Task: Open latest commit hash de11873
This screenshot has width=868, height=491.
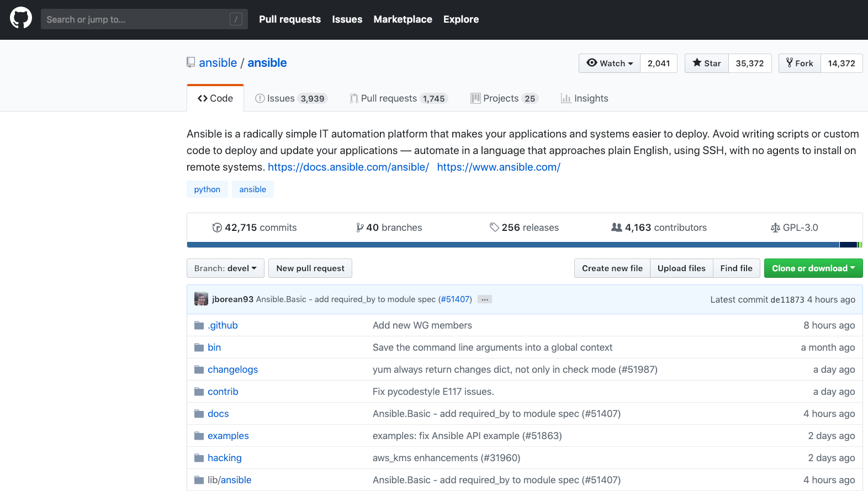Action: click(787, 299)
